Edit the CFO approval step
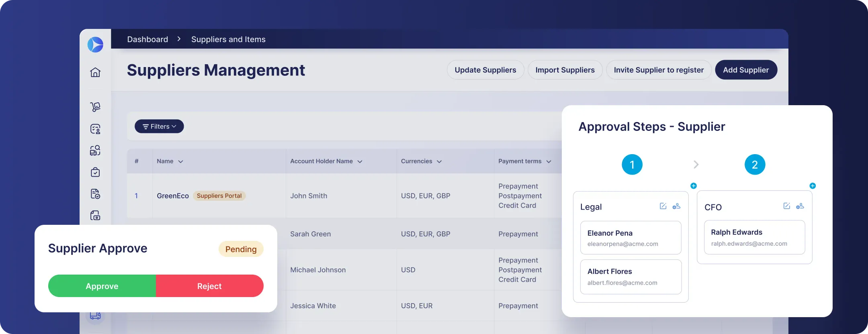The image size is (868, 334). pos(787,206)
